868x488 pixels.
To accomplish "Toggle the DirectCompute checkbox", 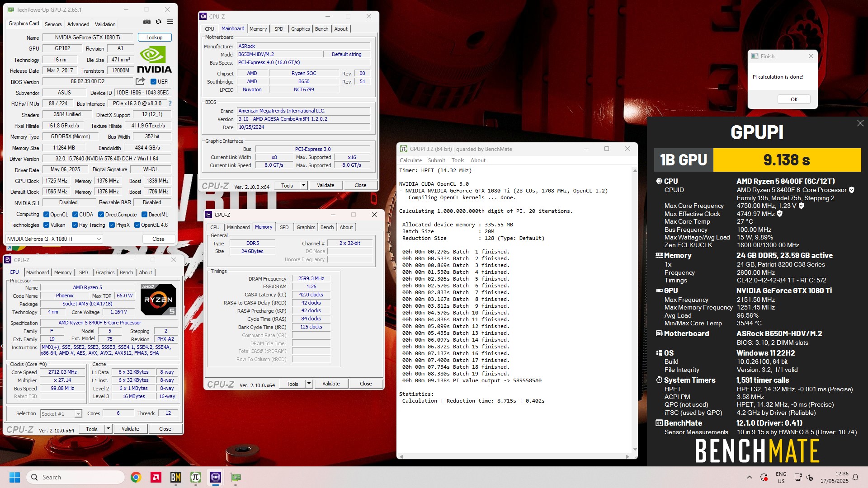I will [x=101, y=215].
